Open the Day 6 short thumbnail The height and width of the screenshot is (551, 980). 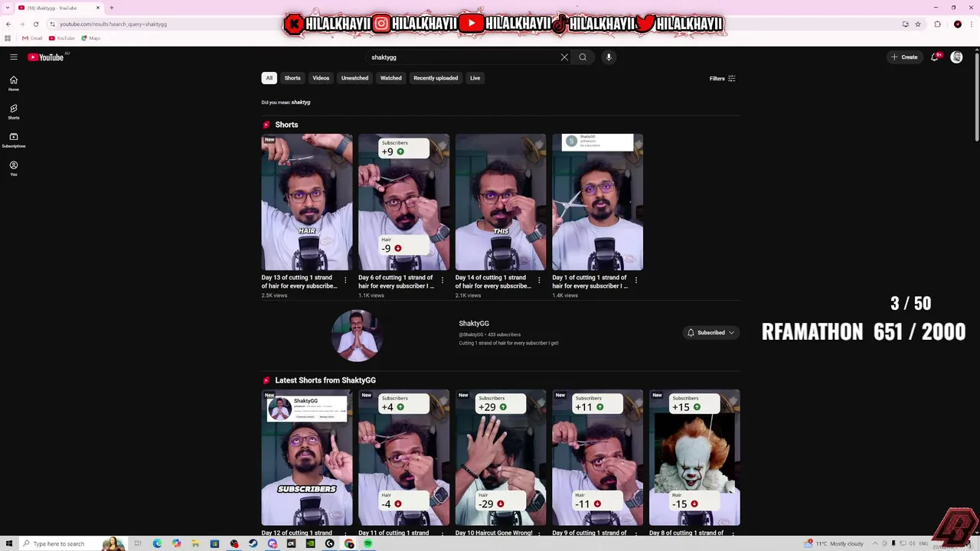403,202
